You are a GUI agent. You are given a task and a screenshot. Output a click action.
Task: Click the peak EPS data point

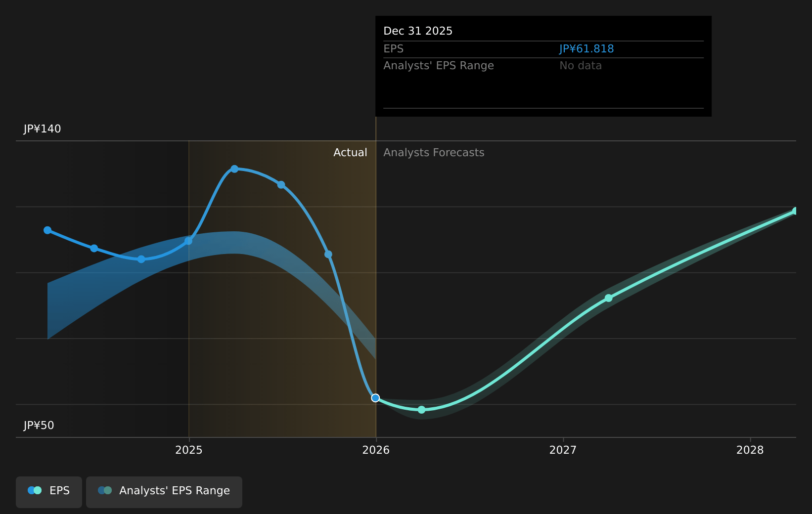click(x=234, y=169)
